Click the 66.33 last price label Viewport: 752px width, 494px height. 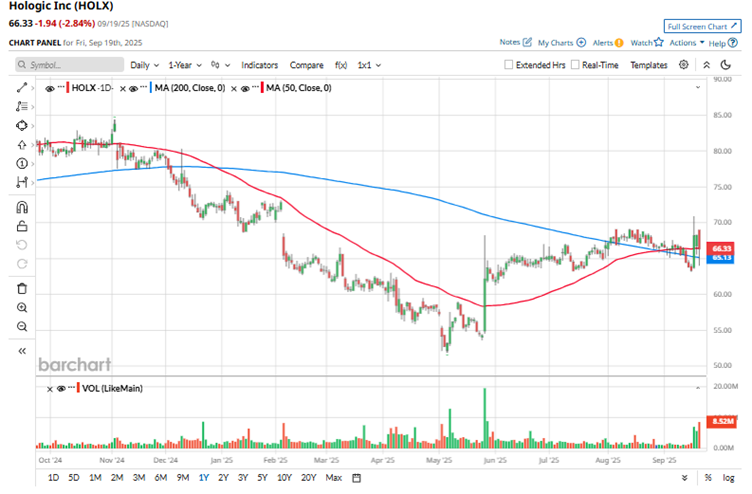click(x=721, y=248)
